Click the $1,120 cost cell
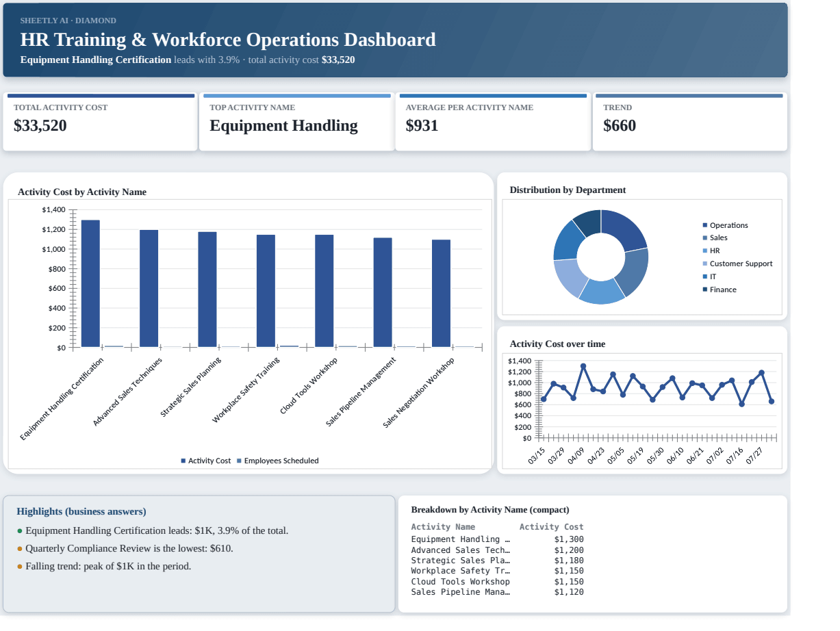Screen dimensions: 840x631 click(569, 592)
